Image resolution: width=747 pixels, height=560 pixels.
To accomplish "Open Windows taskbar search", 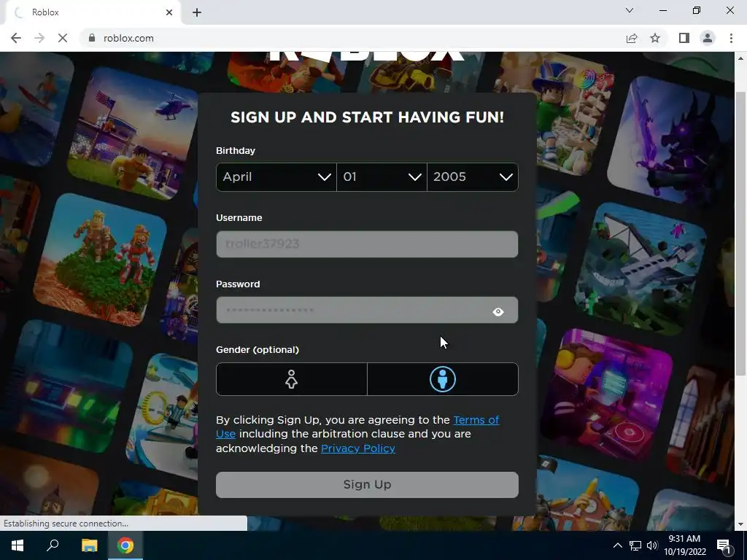I will click(x=53, y=545).
